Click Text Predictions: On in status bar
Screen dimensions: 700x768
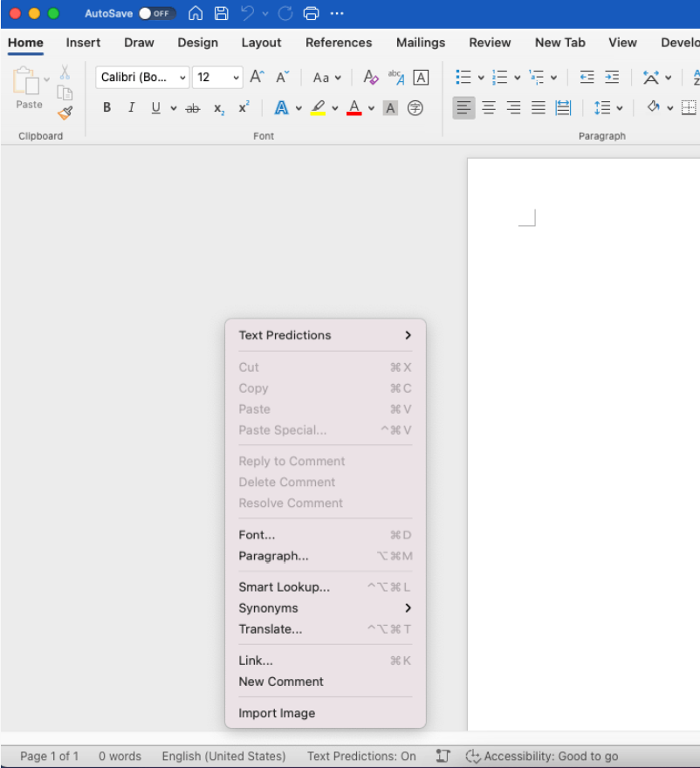[361, 757]
